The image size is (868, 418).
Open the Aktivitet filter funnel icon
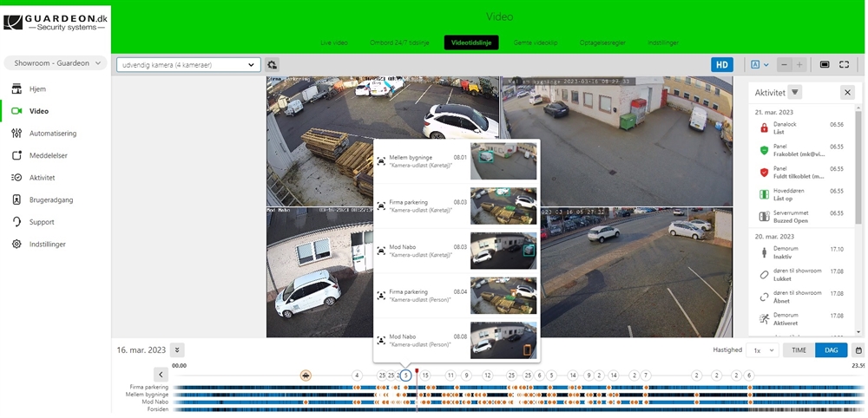[795, 92]
